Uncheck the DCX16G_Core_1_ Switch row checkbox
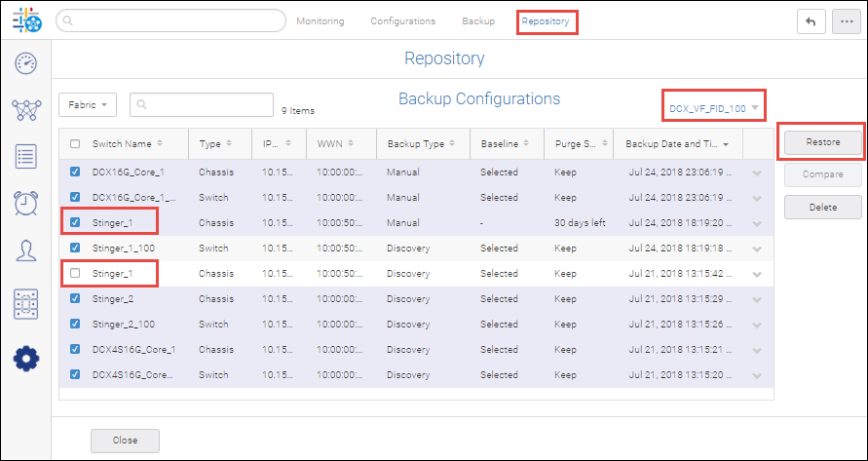This screenshot has width=868, height=461. tap(75, 197)
